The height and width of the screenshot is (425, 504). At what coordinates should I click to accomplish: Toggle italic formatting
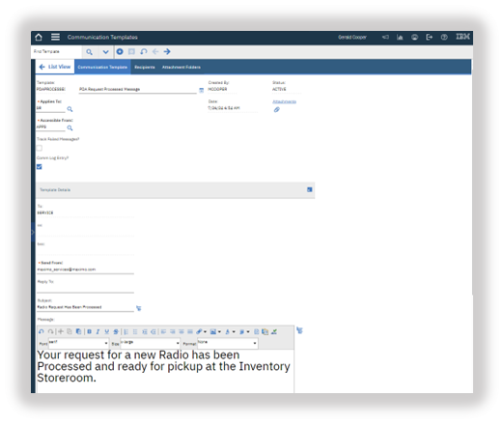[x=98, y=331]
